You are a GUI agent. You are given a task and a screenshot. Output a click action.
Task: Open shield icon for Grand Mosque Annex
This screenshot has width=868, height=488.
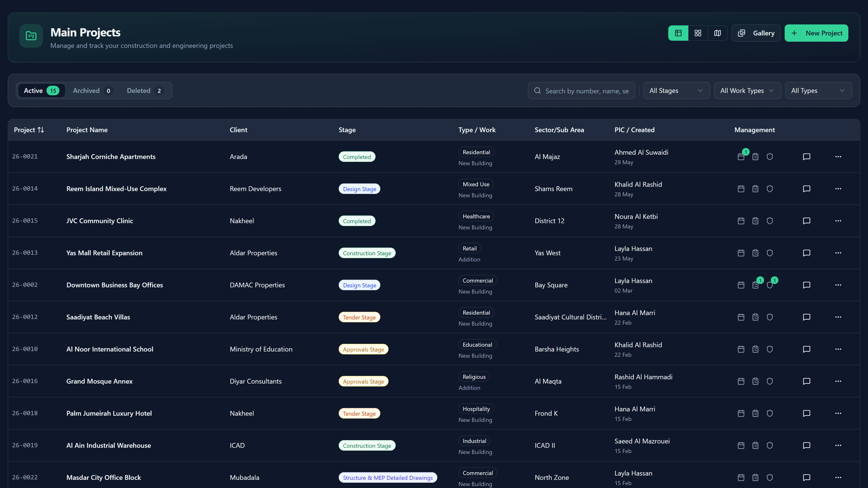coord(770,381)
